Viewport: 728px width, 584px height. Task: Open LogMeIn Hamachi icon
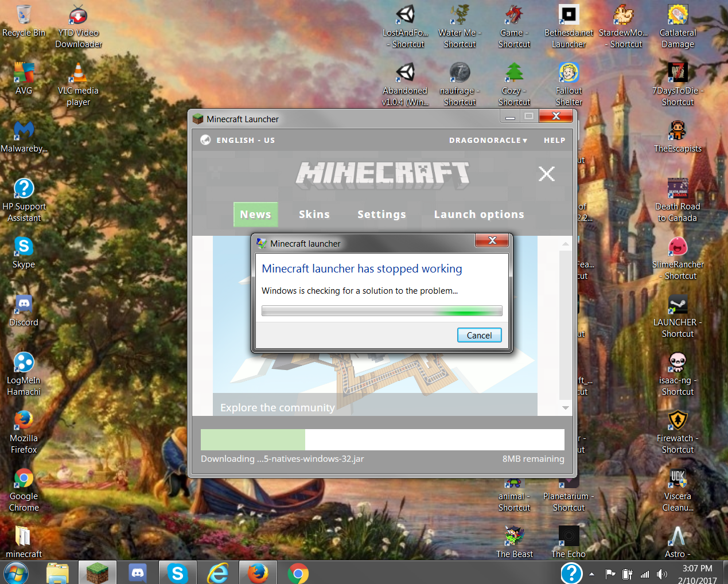click(x=24, y=375)
